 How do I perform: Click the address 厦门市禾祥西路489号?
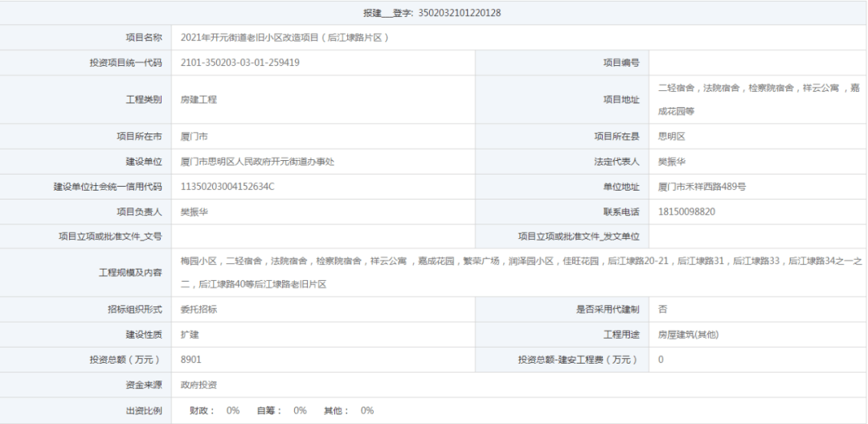click(x=702, y=187)
